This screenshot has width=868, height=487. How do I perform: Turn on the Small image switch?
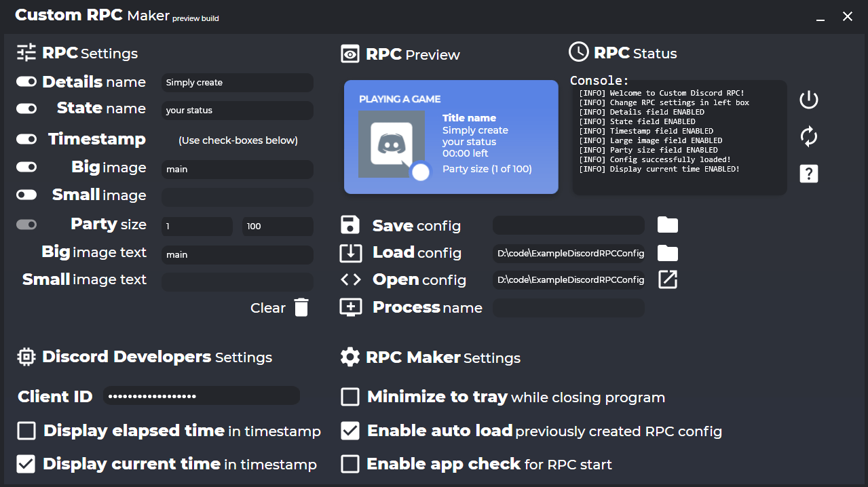tap(26, 195)
